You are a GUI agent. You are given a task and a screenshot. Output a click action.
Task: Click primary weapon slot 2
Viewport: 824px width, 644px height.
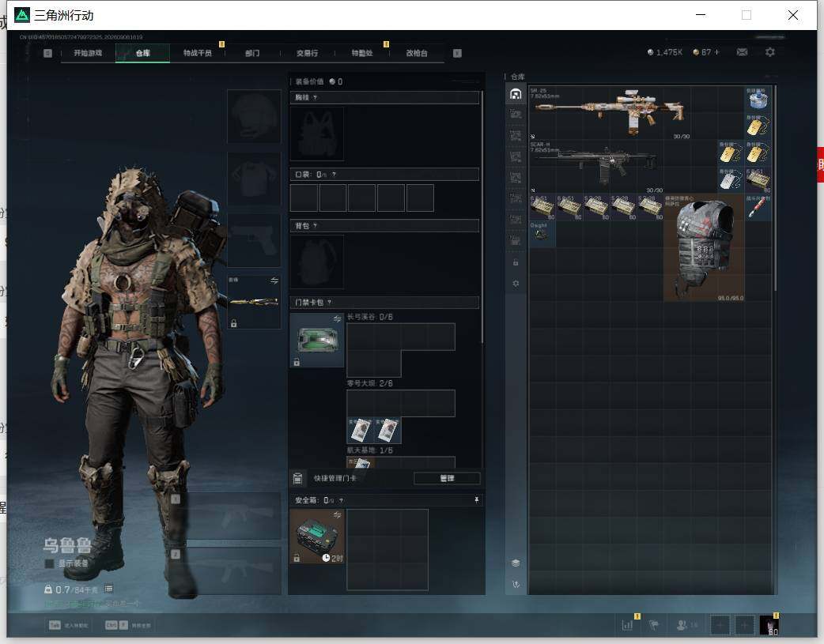pyautogui.click(x=226, y=571)
